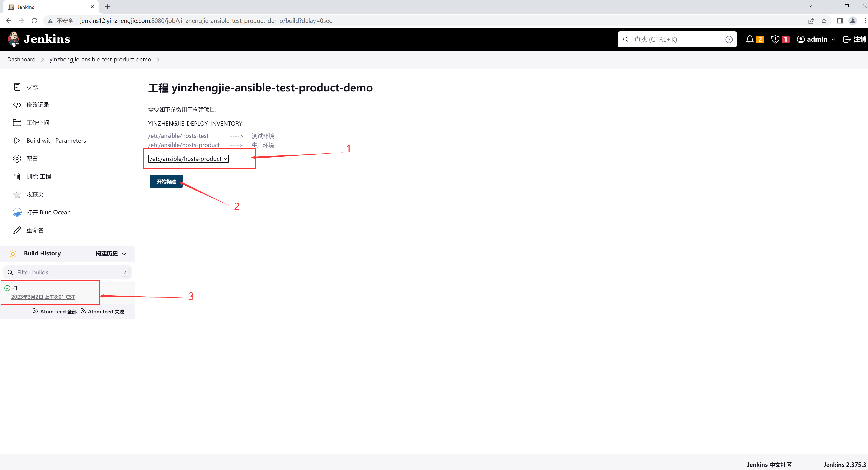Click the Atom feed all RSS icon

tap(35, 311)
